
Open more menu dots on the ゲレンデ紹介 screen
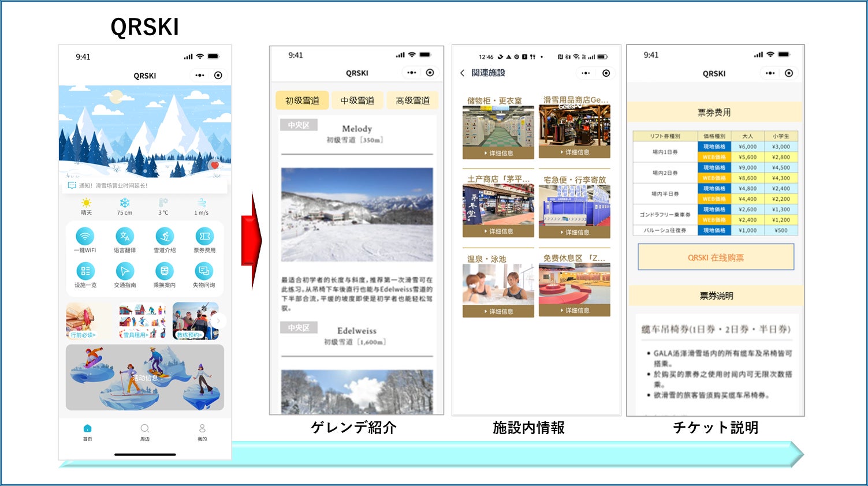(x=412, y=73)
